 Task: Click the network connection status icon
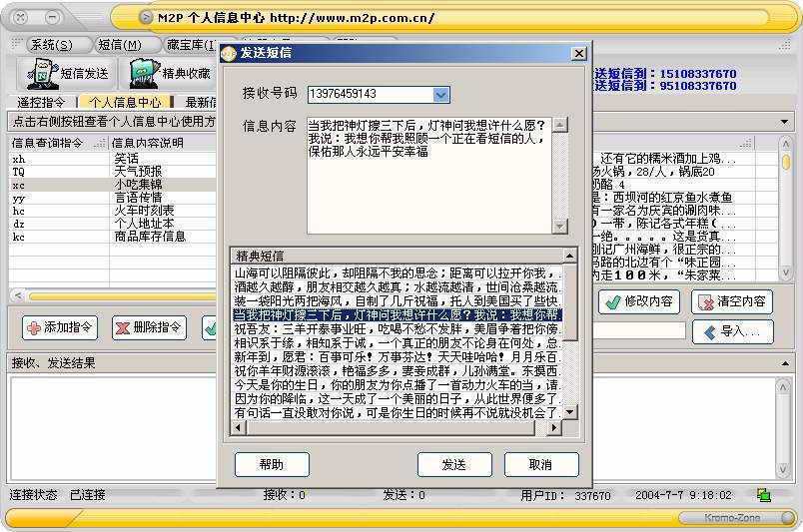(x=763, y=494)
